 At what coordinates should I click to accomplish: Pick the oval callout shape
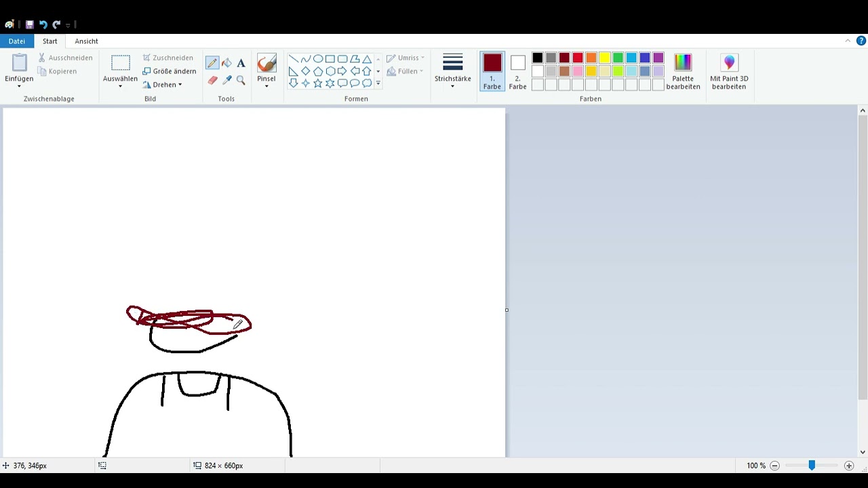[354, 83]
